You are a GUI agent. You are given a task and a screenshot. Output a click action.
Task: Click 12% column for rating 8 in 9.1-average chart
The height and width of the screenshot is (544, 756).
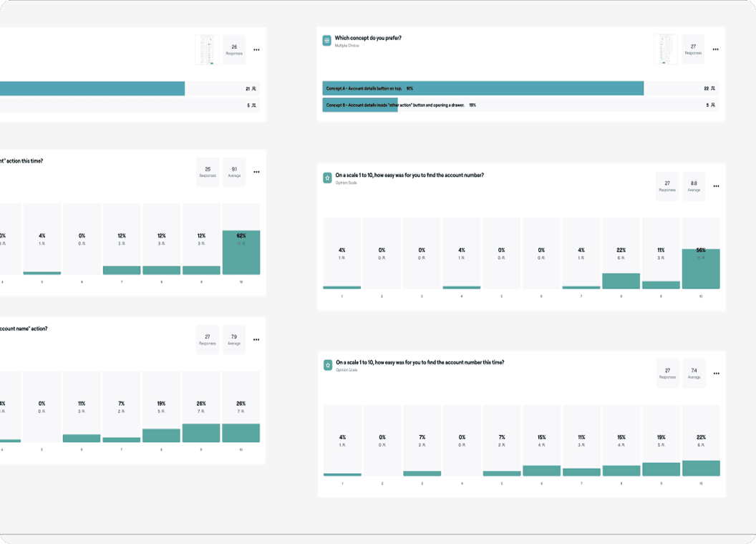click(162, 239)
